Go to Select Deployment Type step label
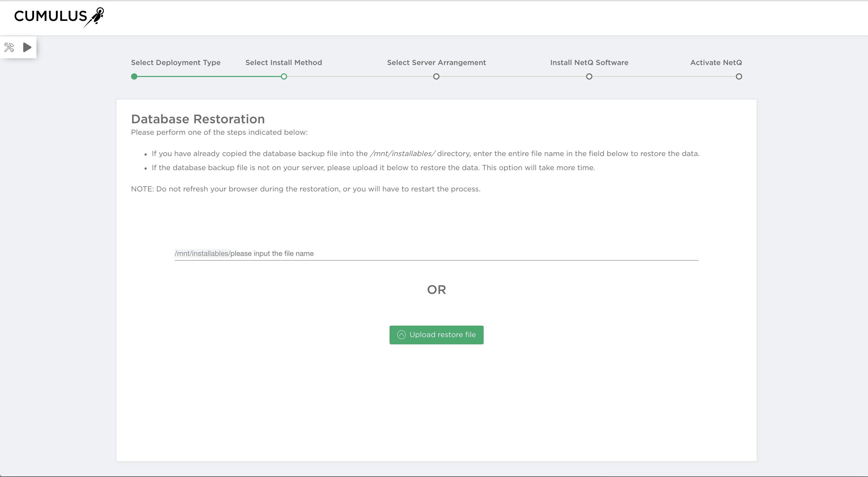This screenshot has height=477, width=868. [176, 62]
